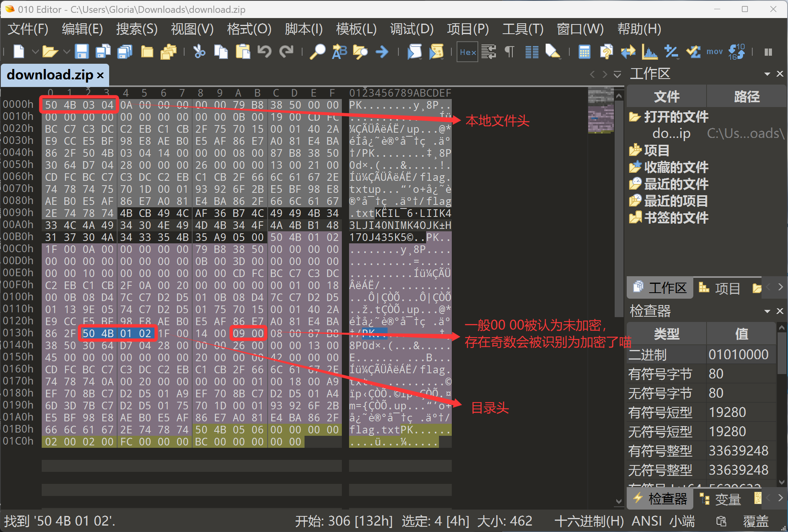Open the 模板(L) menu
Viewport: 788px width, 532px height.
pos(356,29)
